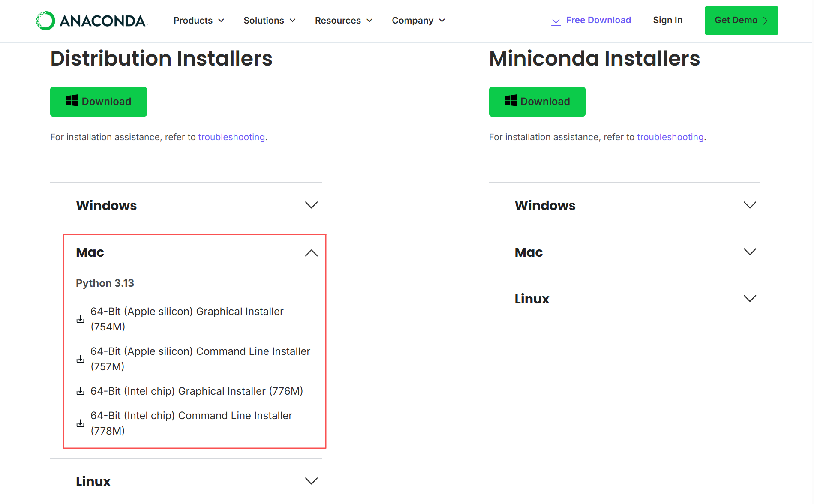
Task: Click Distribution troubleshooting link
Action: pyautogui.click(x=231, y=137)
